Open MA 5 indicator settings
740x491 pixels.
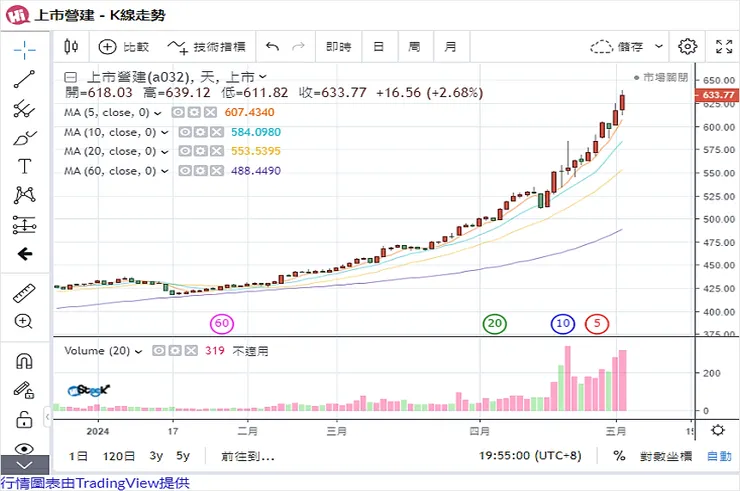pos(194,112)
